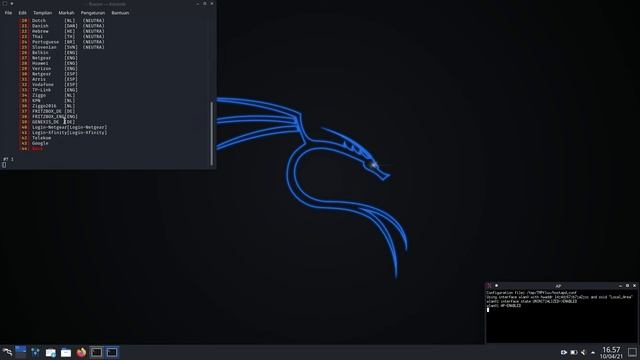Switch to the second terminal taskbar entry
The image size is (640, 360).
112,352
